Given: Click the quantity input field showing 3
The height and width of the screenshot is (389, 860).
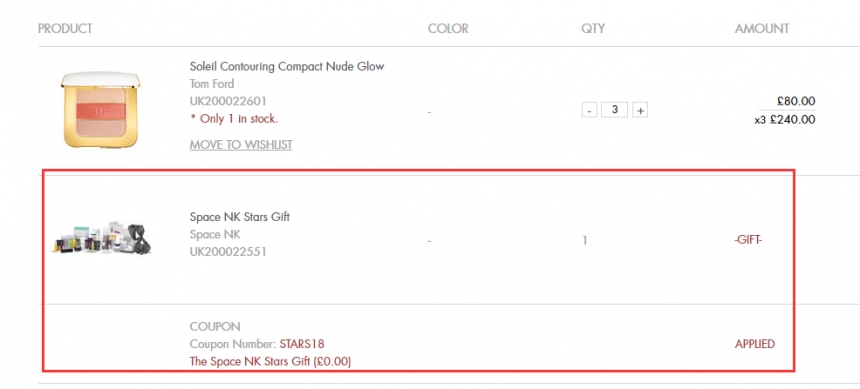Looking at the screenshot, I should [614, 110].
